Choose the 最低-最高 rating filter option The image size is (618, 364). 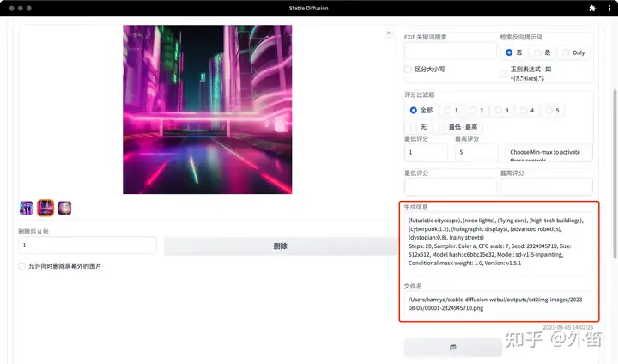458,127
